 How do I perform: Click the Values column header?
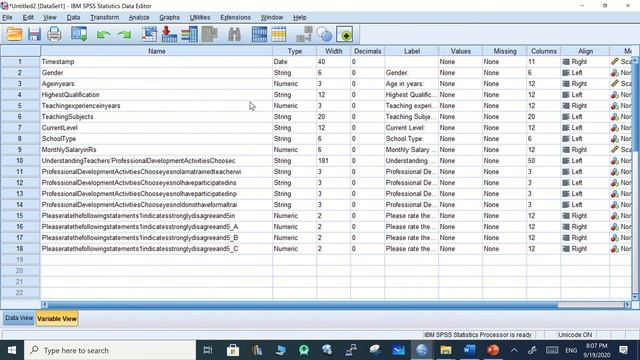pyautogui.click(x=460, y=51)
